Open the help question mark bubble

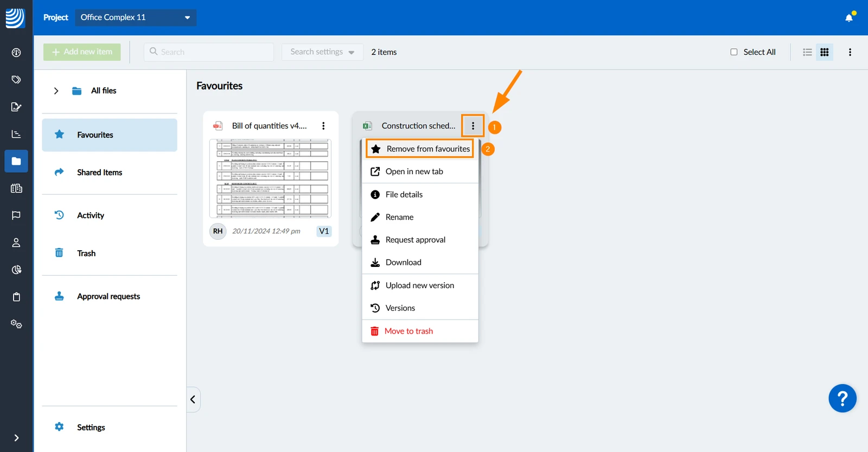(x=843, y=399)
